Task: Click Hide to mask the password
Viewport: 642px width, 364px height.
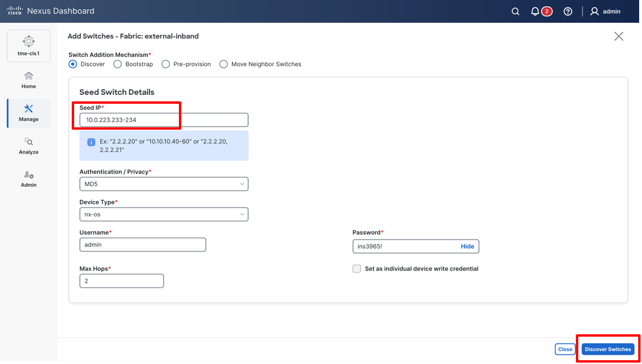Action: (467, 246)
